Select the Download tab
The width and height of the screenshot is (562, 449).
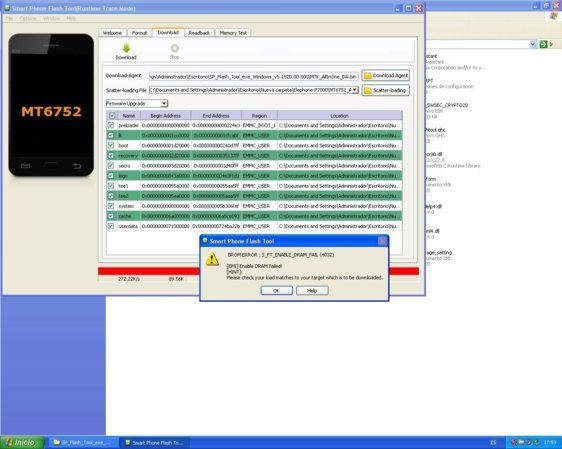tap(168, 32)
